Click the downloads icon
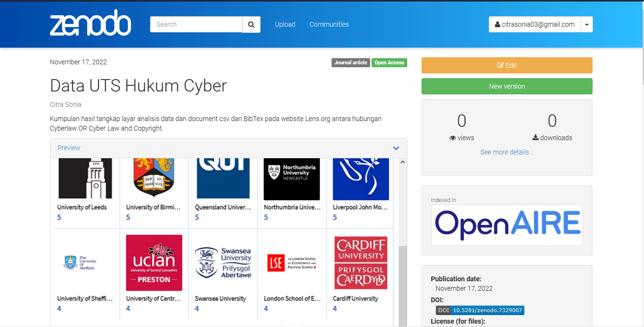The height and width of the screenshot is (327, 644). [x=535, y=138]
